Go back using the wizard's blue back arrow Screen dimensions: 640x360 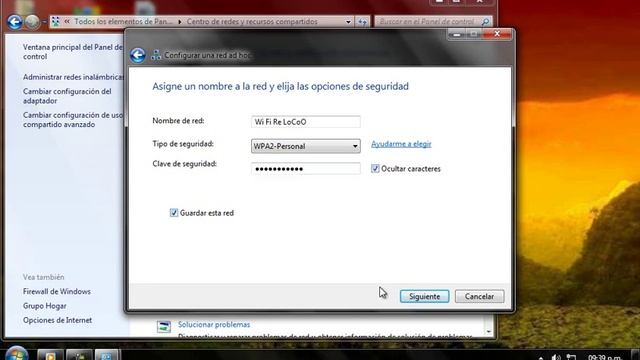point(138,55)
